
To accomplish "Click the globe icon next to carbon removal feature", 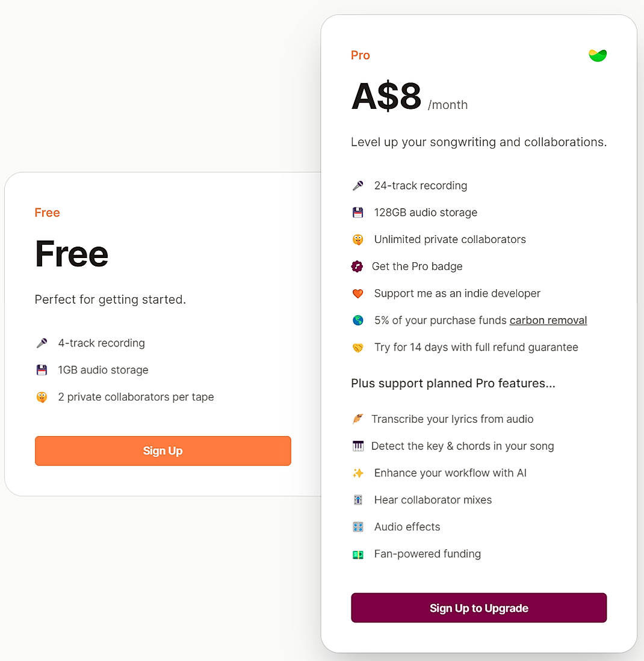I will pyautogui.click(x=359, y=320).
